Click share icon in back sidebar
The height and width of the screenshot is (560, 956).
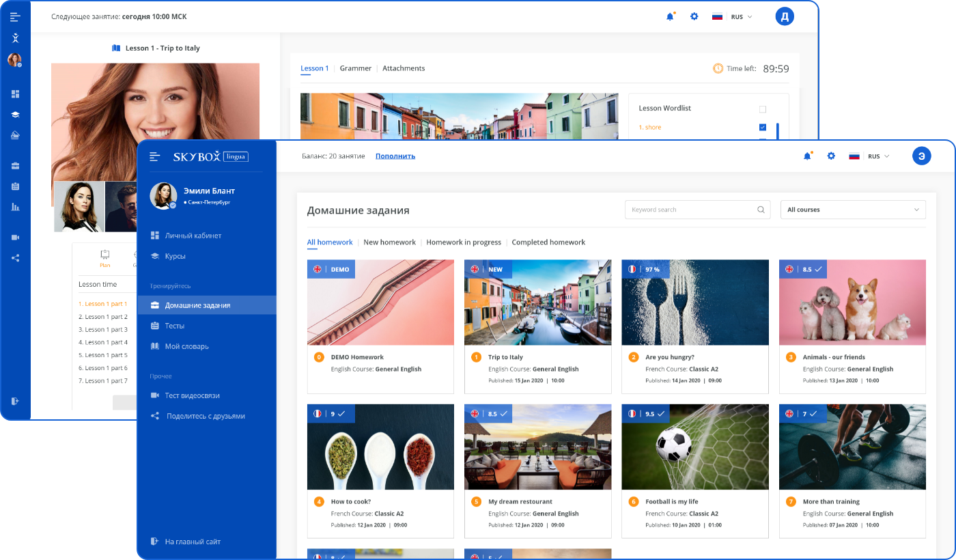click(15, 258)
